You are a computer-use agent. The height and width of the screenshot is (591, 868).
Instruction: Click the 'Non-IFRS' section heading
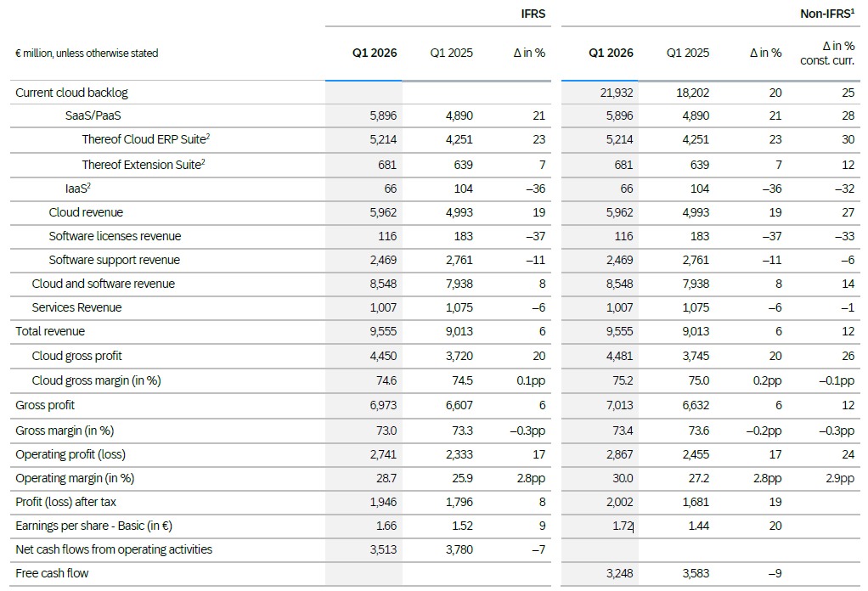(826, 14)
